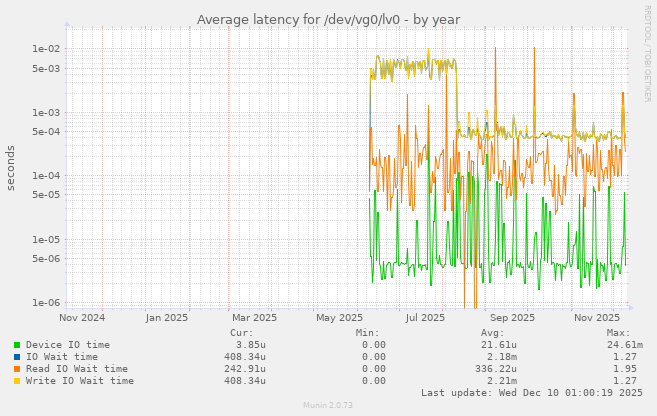Click the 'Munin 2.0.73' footer text

click(328, 405)
